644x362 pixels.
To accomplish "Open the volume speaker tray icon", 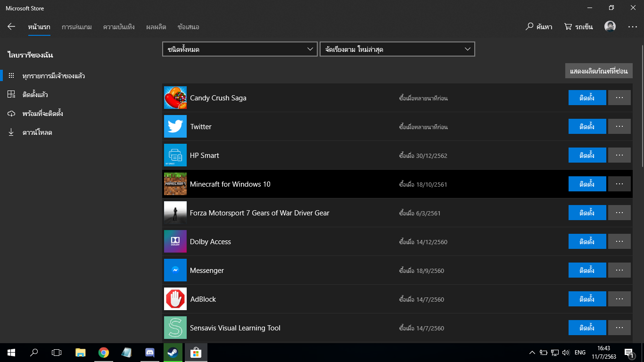I will [x=566, y=352].
